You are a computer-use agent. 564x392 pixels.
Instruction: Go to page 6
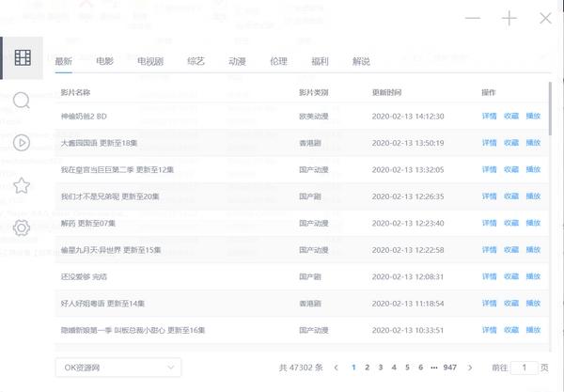(420, 368)
